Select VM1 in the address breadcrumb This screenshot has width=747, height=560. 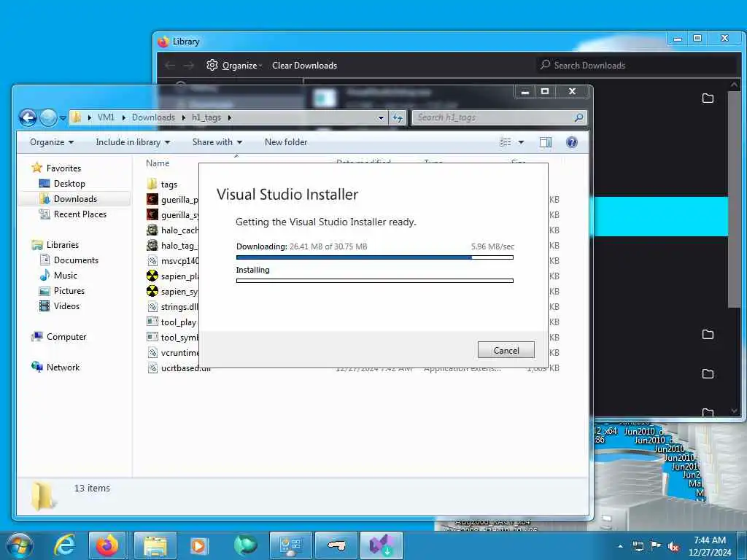click(x=106, y=117)
